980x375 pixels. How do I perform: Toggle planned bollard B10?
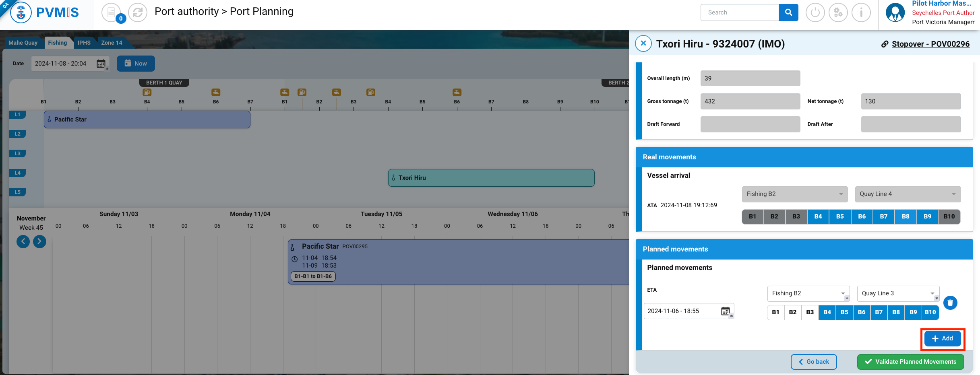point(930,312)
